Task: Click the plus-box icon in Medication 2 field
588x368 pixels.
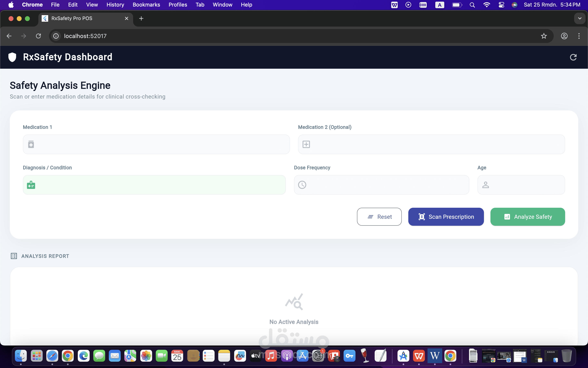Action: coord(306,144)
